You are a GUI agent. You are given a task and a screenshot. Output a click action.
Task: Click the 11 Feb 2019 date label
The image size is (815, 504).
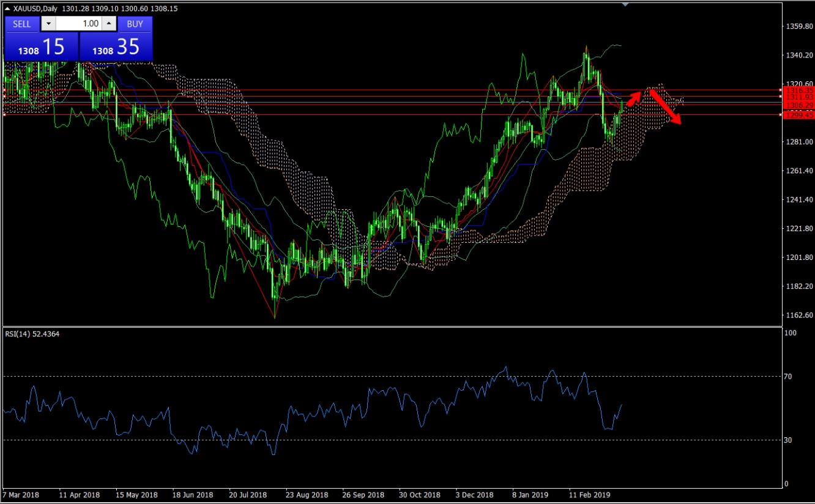pos(589,494)
